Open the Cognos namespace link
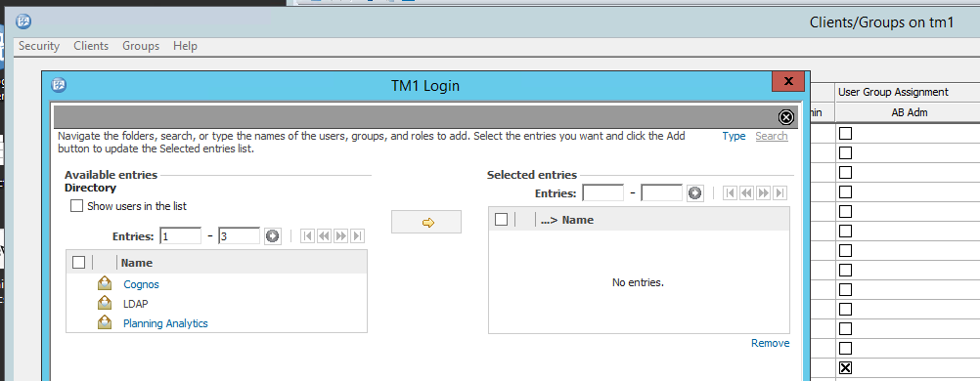This screenshot has height=381, width=980. 141,284
